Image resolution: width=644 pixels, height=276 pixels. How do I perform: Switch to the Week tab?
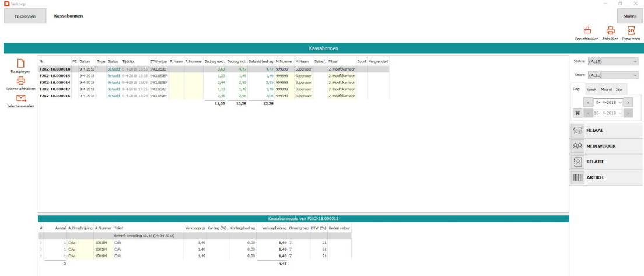[591, 89]
